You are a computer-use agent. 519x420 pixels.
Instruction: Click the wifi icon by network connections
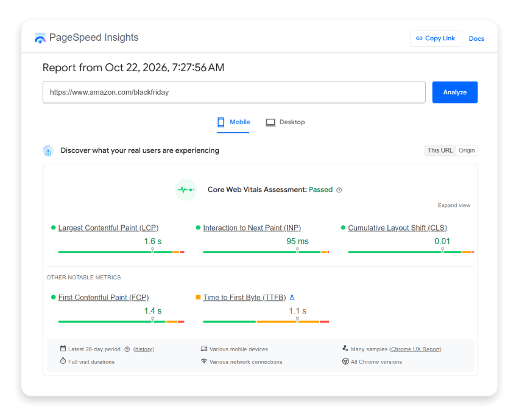(204, 361)
